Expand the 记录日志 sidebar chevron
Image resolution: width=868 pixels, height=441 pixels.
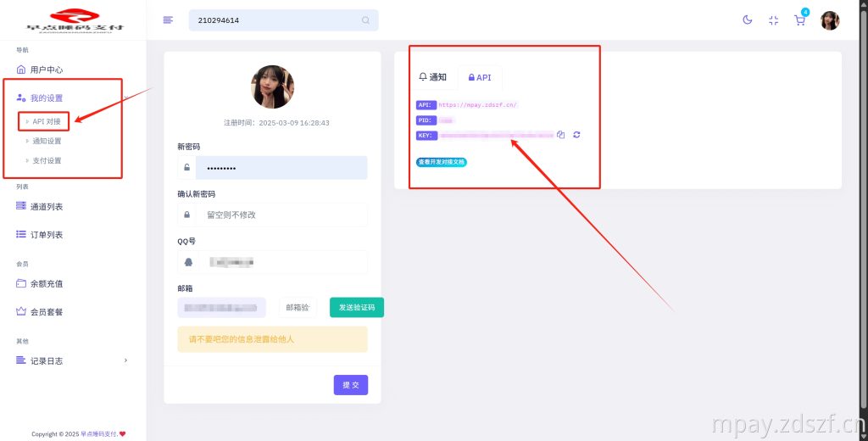point(125,360)
